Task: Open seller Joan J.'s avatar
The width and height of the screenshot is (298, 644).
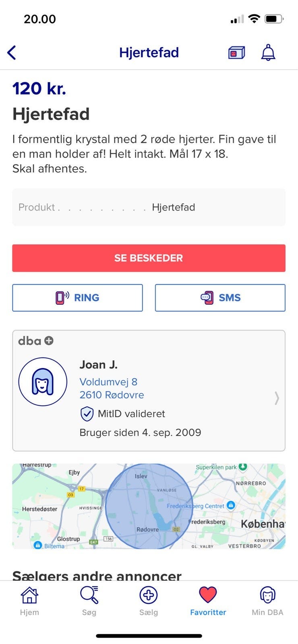Action: click(x=43, y=382)
